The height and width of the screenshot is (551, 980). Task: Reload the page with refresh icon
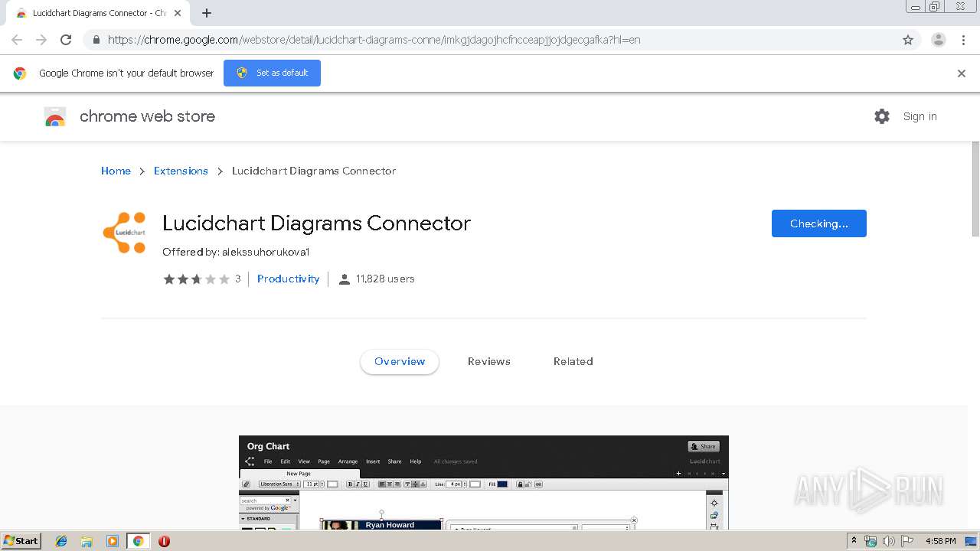(x=66, y=40)
